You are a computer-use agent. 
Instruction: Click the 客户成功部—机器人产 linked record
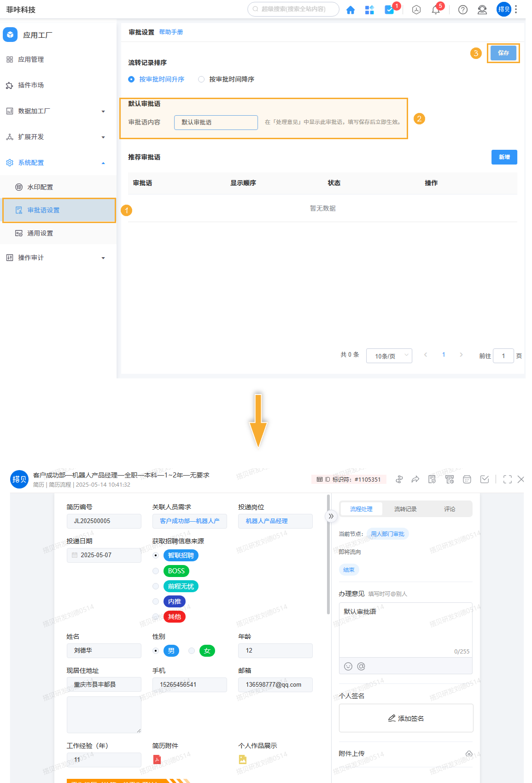click(x=190, y=521)
